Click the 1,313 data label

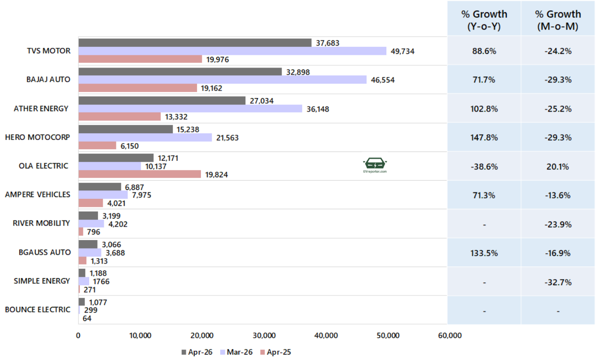100,261
